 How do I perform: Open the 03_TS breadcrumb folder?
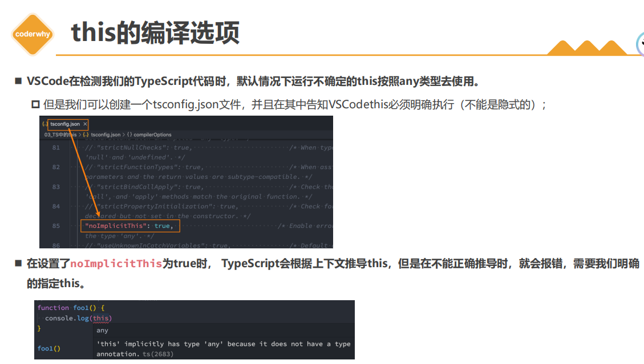(x=60, y=134)
